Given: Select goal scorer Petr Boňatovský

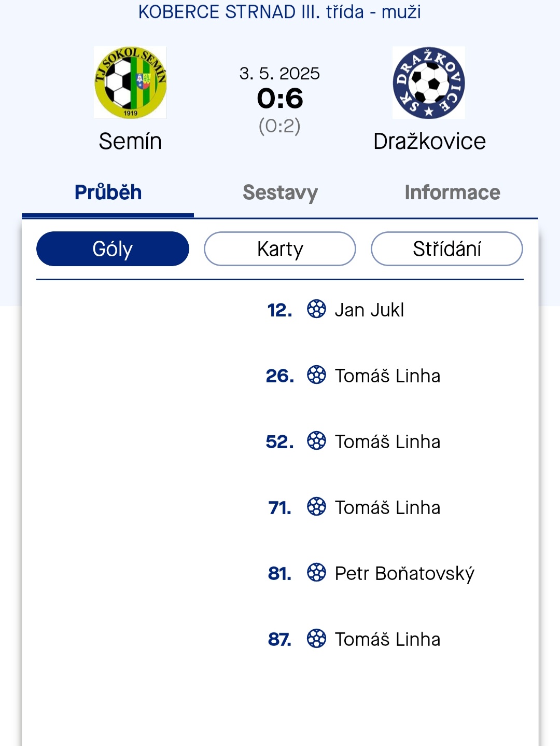Looking at the screenshot, I should pos(404,573).
